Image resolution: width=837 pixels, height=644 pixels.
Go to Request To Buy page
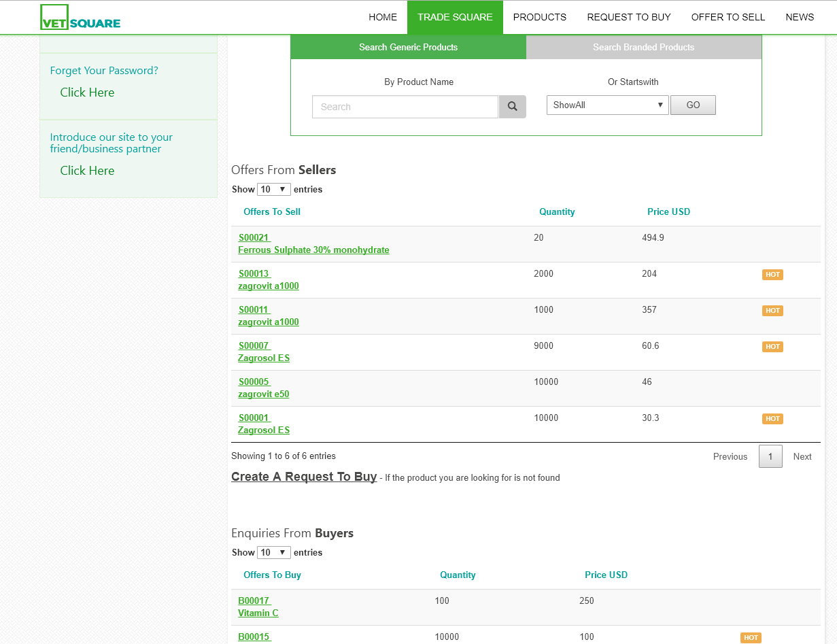[628, 17]
